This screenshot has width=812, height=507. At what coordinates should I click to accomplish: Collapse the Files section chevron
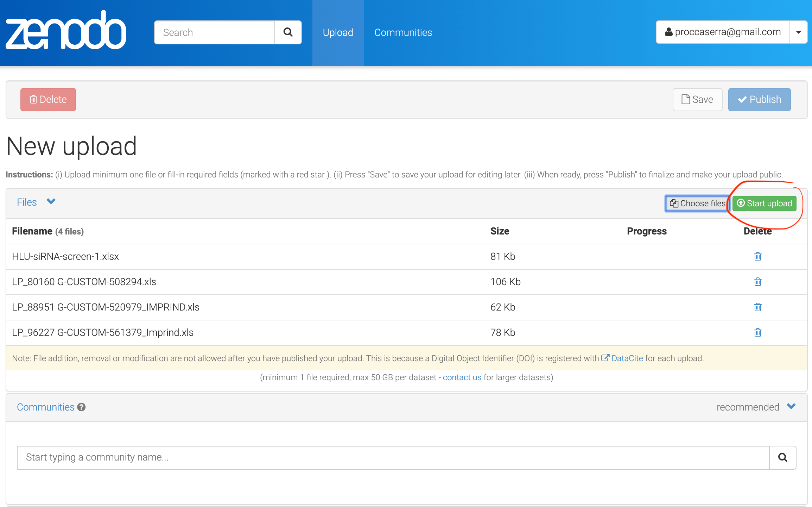[50, 201]
